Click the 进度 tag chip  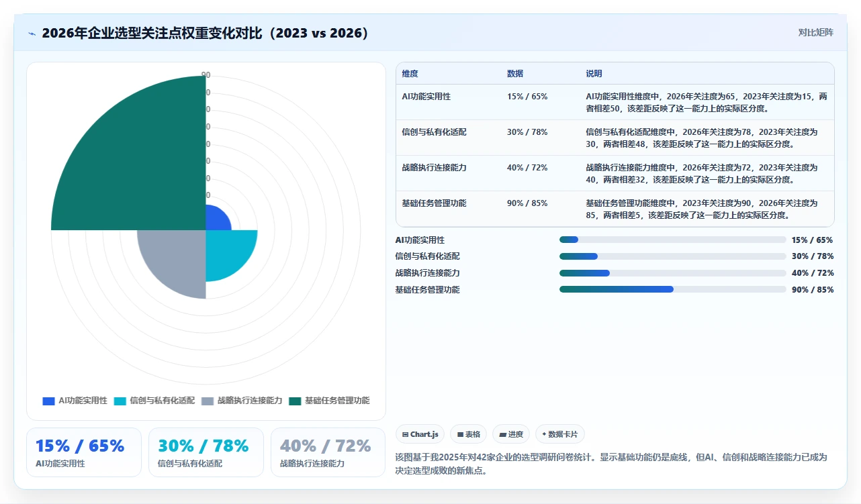point(510,434)
